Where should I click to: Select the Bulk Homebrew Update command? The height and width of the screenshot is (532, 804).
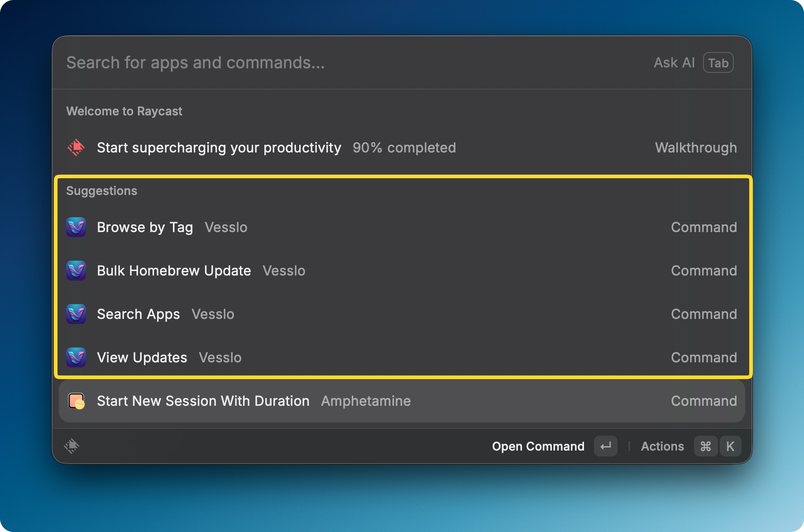[402, 271]
